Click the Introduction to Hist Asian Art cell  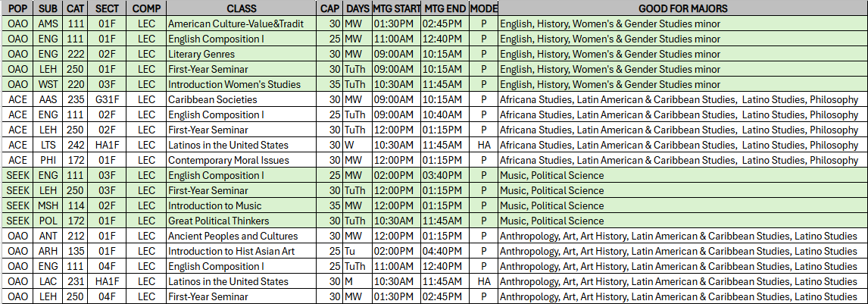(x=242, y=252)
